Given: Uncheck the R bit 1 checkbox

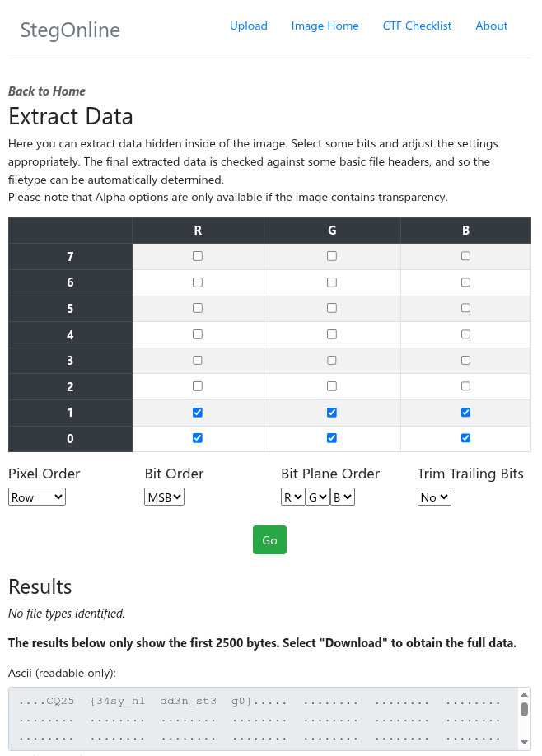Looking at the screenshot, I should tap(198, 412).
